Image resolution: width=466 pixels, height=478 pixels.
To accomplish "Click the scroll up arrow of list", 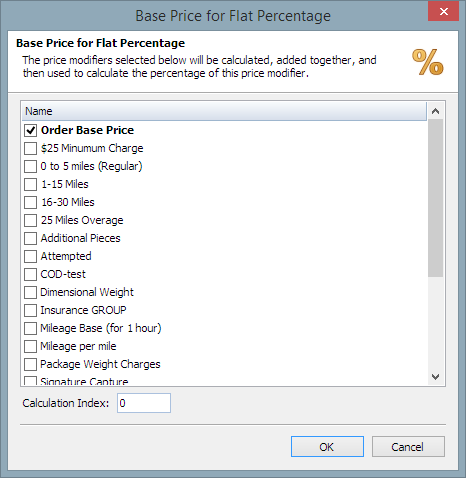I will pos(435,111).
